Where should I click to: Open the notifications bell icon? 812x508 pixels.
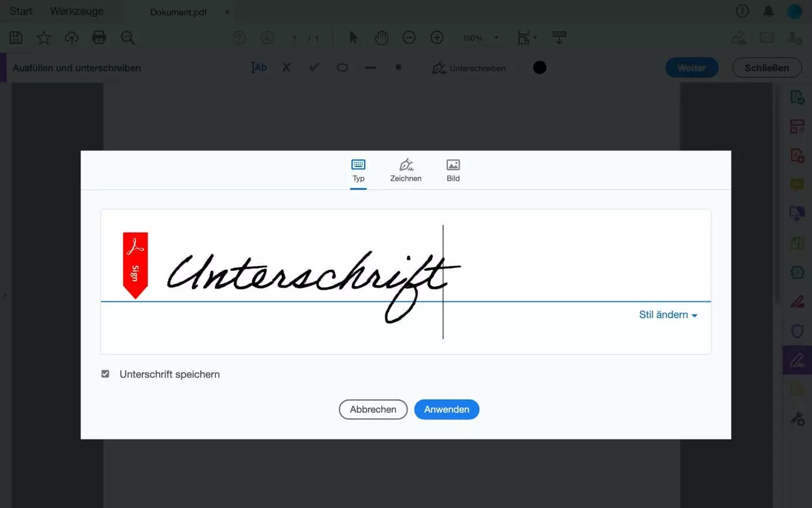[x=769, y=11]
